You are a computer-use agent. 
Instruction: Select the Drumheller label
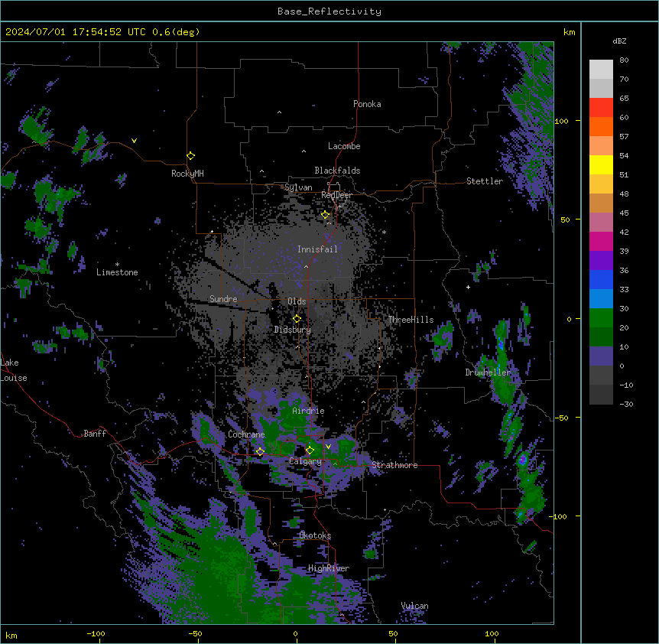pos(488,372)
